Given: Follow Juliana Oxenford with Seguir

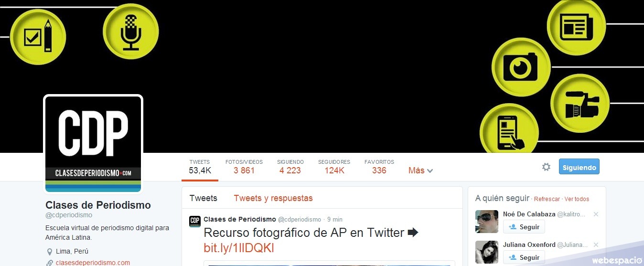Looking at the screenshot, I should tap(524, 257).
